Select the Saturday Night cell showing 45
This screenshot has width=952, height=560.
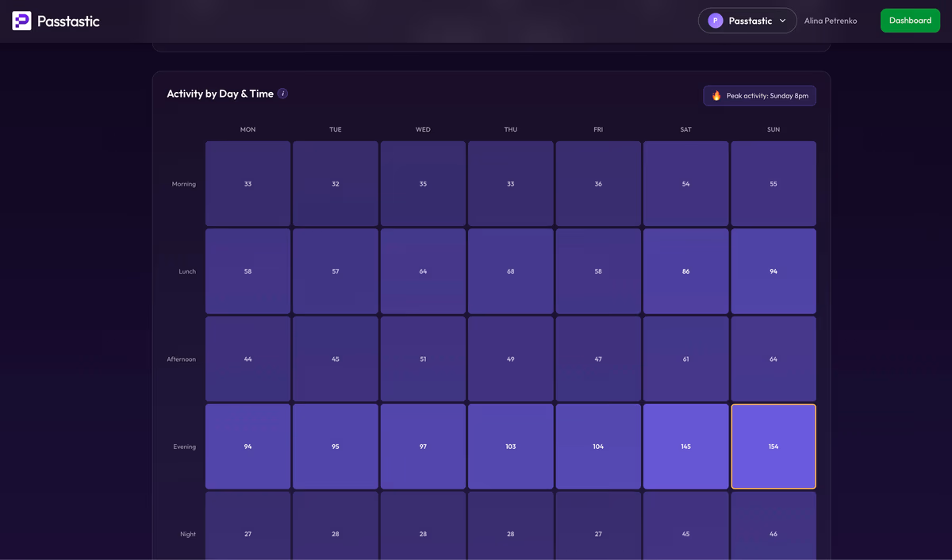coord(686,526)
